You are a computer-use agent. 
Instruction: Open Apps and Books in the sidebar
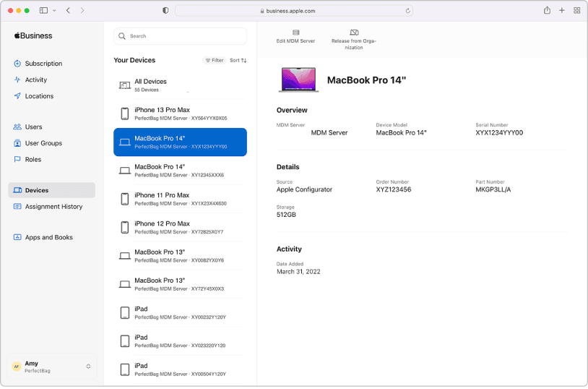point(48,237)
